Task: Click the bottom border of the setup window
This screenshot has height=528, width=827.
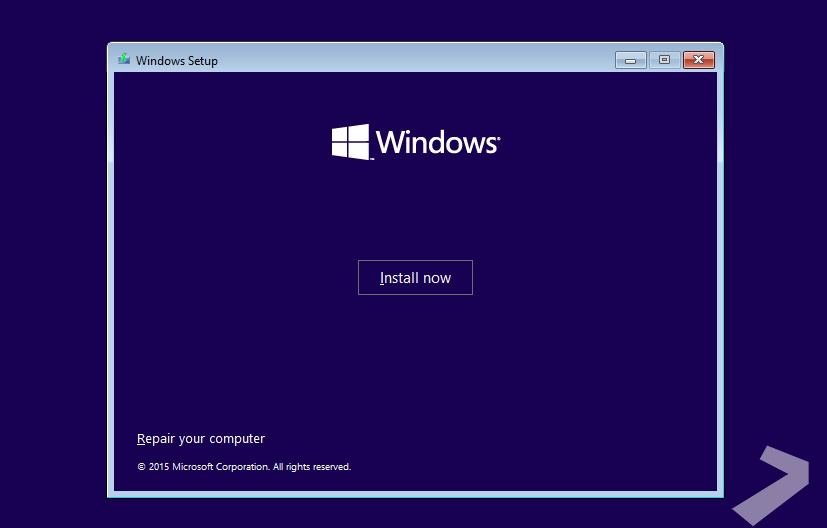Action: coord(415,494)
